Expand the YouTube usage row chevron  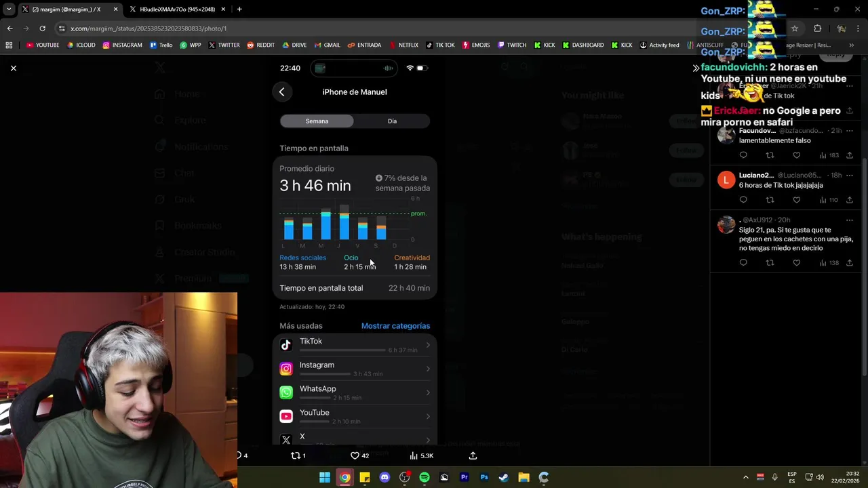(427, 416)
